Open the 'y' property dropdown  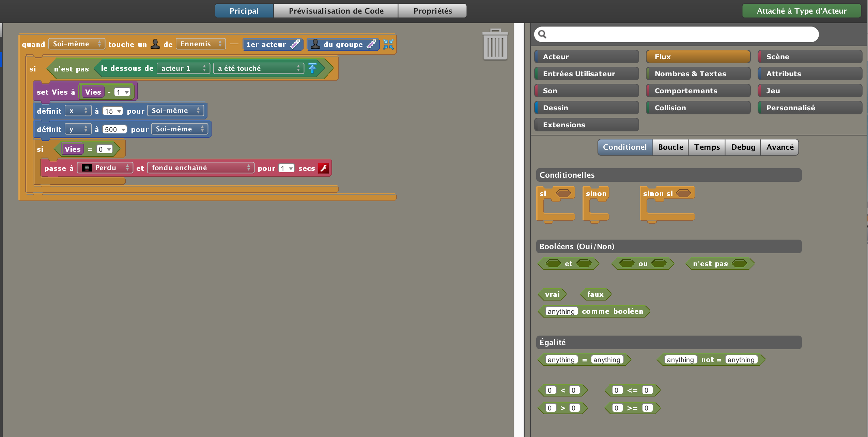coord(78,129)
